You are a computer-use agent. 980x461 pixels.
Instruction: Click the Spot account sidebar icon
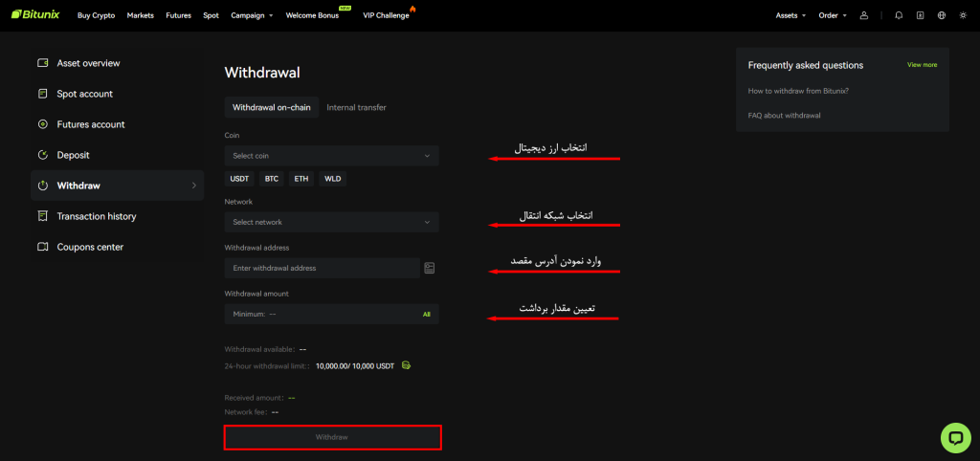[x=43, y=94]
